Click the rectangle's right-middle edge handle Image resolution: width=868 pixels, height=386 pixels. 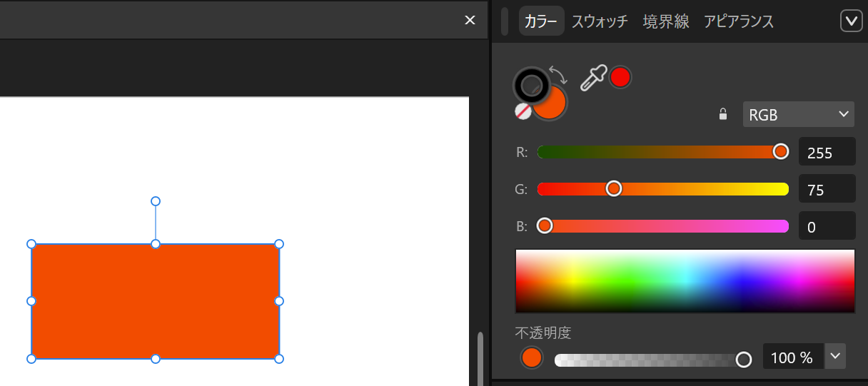(279, 301)
